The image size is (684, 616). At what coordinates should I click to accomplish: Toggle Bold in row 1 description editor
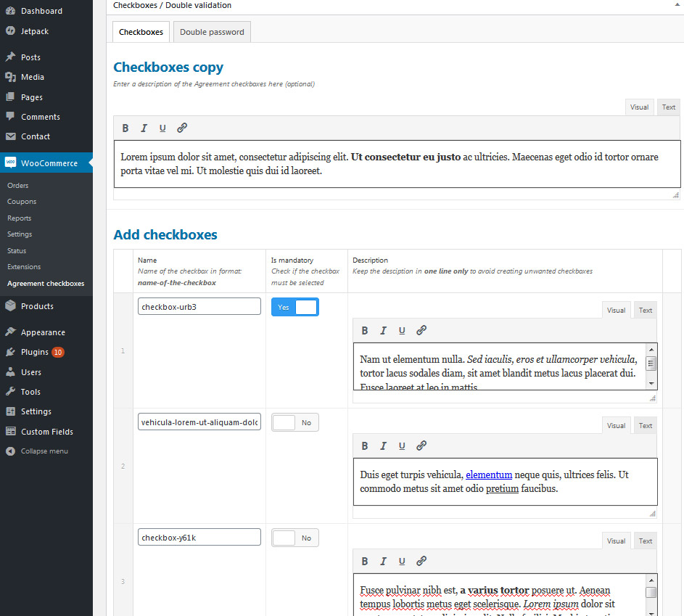pyautogui.click(x=365, y=330)
